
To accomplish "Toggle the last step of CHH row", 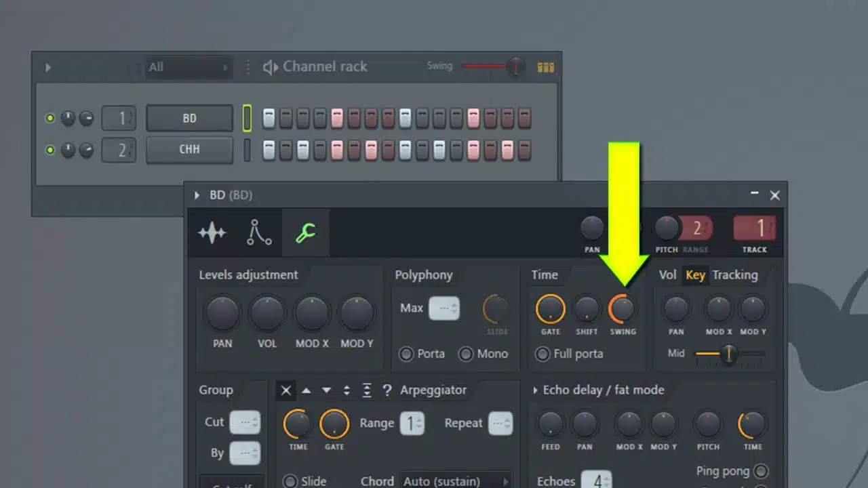I will click(524, 150).
